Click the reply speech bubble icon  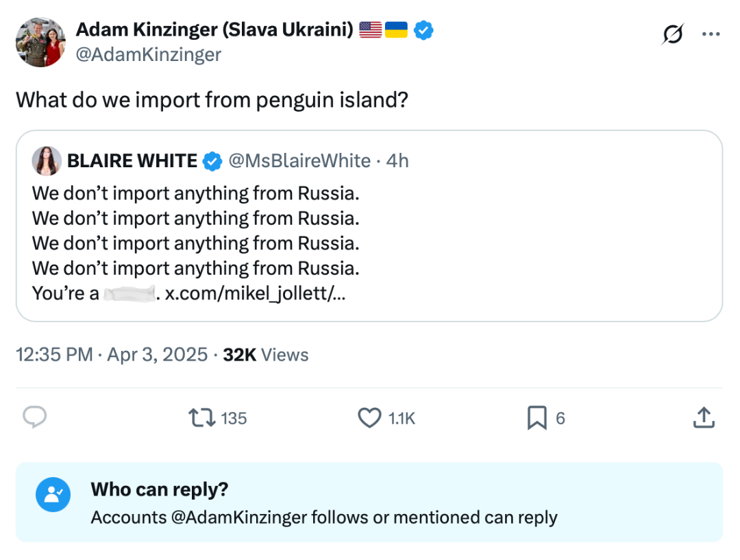pos(34,417)
